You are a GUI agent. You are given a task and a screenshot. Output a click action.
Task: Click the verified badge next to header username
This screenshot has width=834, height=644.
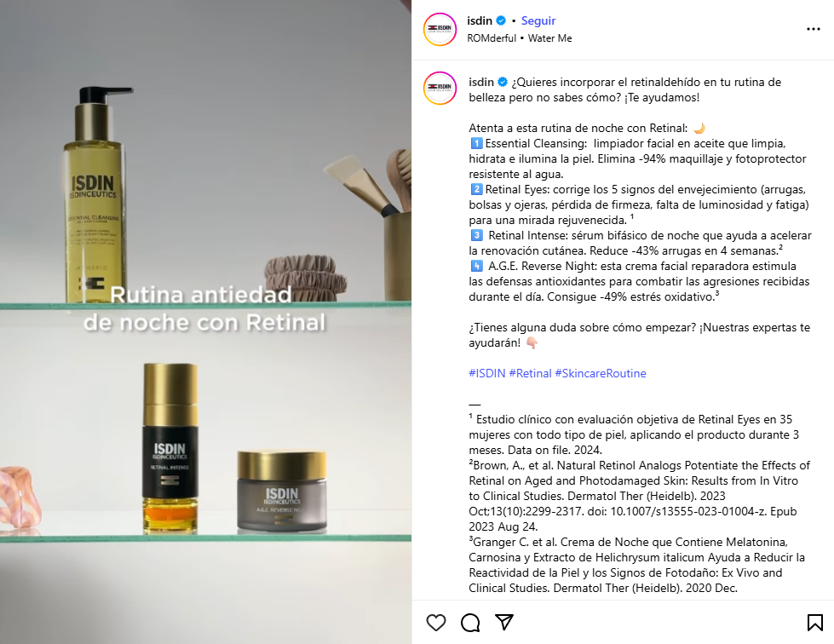501,20
